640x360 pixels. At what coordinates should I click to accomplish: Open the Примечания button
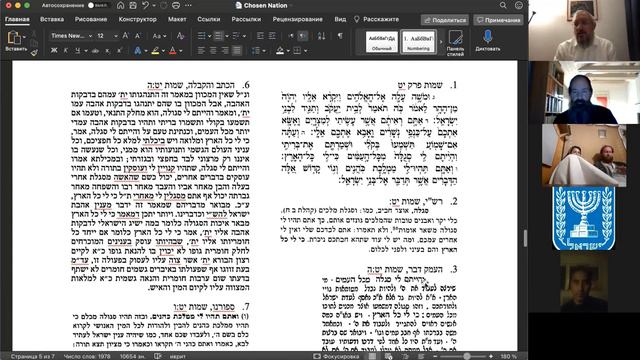click(499, 20)
